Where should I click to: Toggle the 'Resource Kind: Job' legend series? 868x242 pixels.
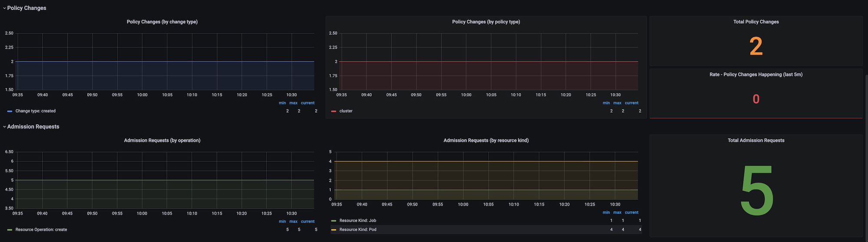tap(358, 221)
